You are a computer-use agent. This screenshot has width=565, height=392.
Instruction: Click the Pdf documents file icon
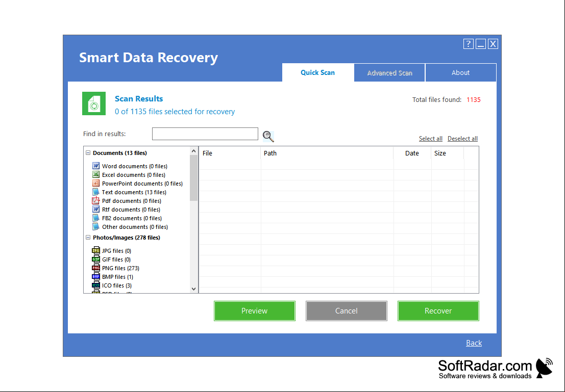[x=95, y=200]
